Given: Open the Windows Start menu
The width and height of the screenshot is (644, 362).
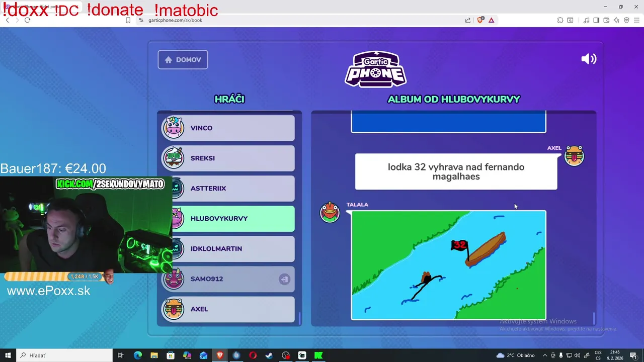Looking at the screenshot, I should tap(8, 355).
